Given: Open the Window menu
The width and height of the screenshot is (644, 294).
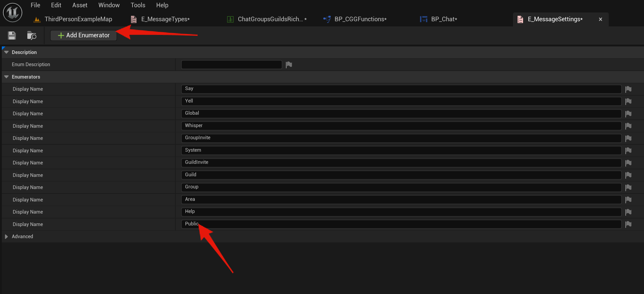Looking at the screenshot, I should point(109,5).
